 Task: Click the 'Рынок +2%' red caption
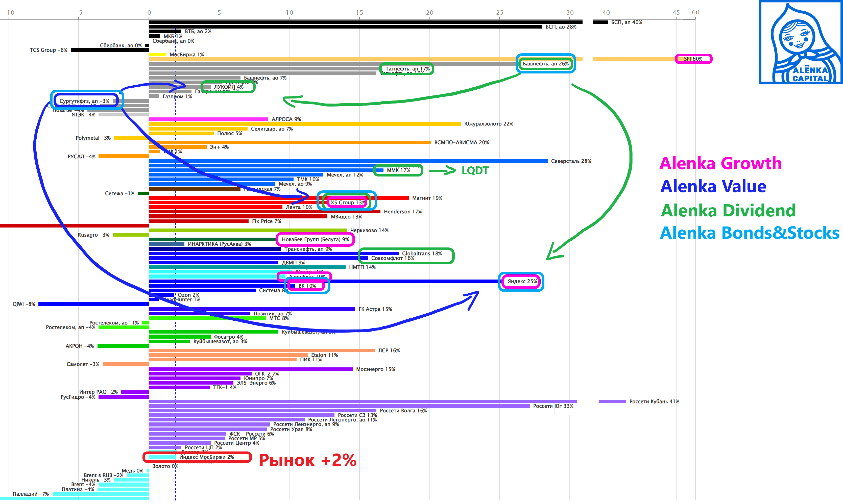pyautogui.click(x=307, y=460)
